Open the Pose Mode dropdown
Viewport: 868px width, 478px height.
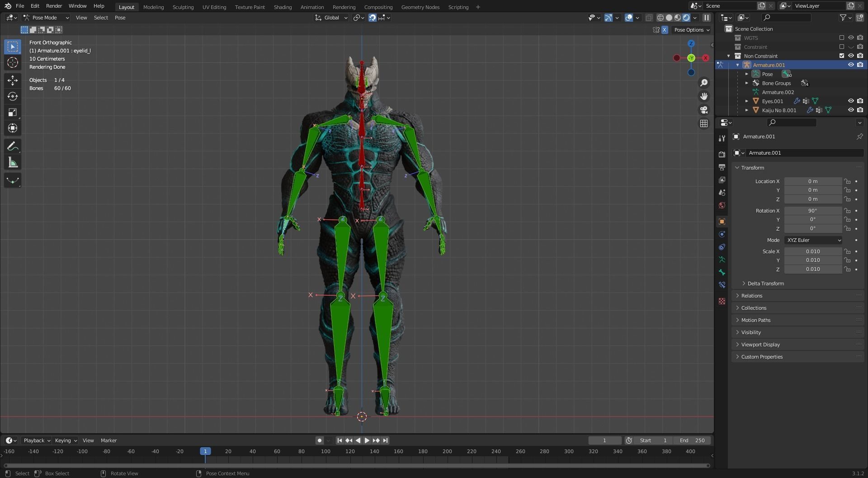46,18
